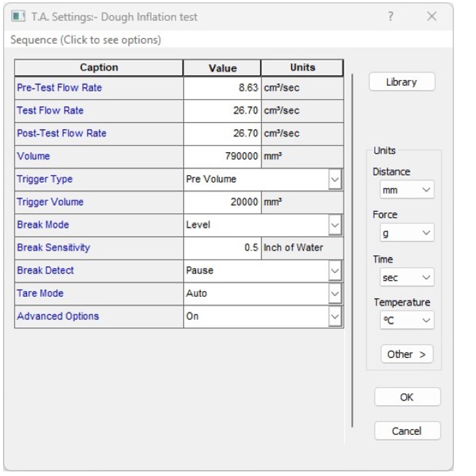
Task: Open the Other units options
Action: [x=407, y=354]
